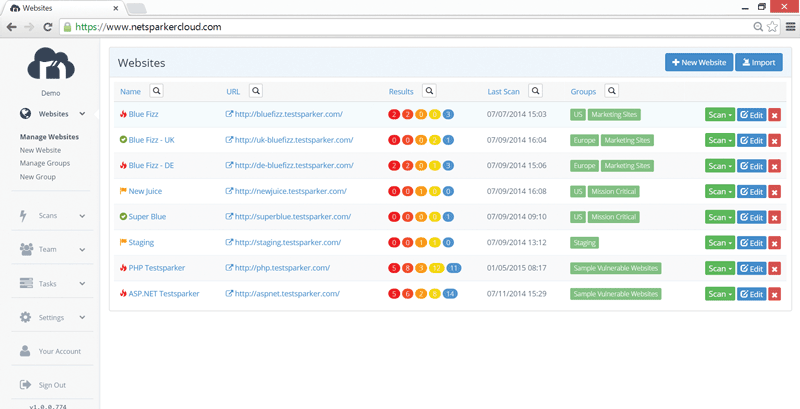Delete the New Juice website row
This screenshot has width=800, height=409.
[x=774, y=192]
